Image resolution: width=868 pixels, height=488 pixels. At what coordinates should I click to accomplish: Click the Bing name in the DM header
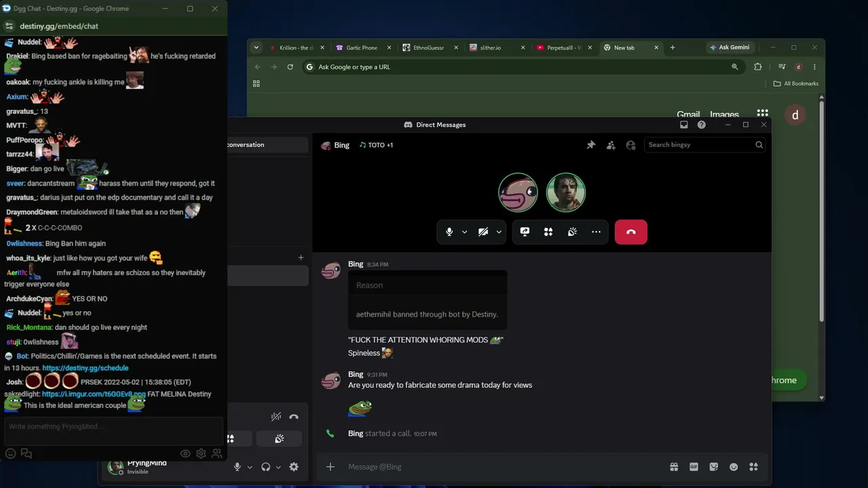(x=342, y=145)
